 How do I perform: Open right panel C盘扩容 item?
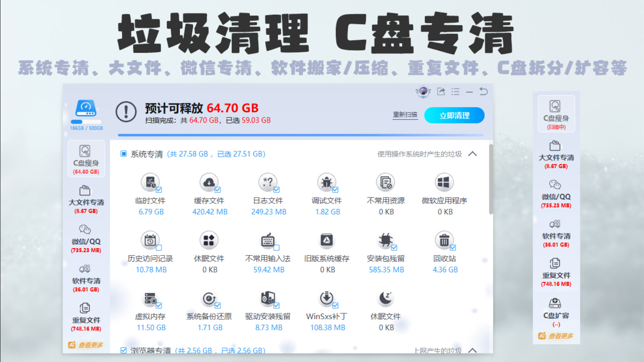click(x=556, y=313)
